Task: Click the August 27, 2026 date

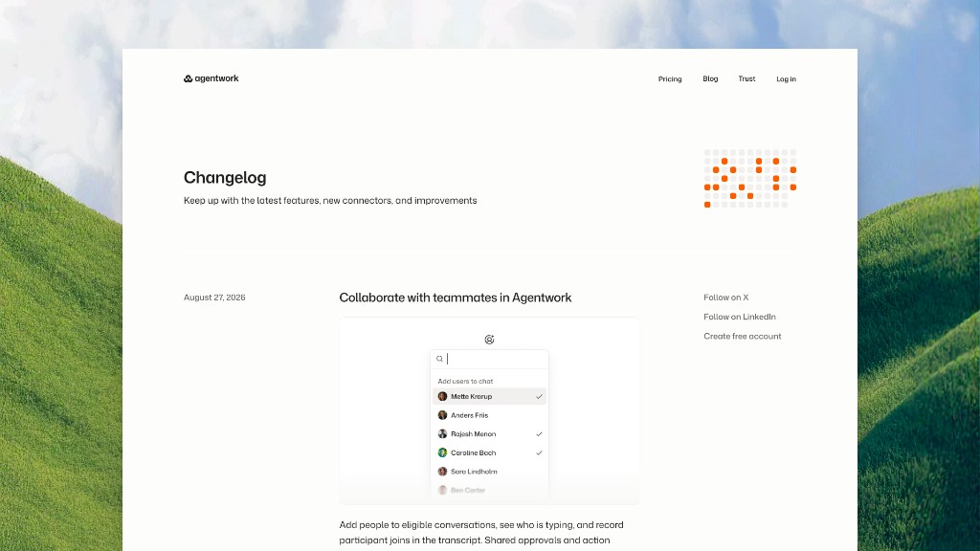Action: tap(214, 298)
